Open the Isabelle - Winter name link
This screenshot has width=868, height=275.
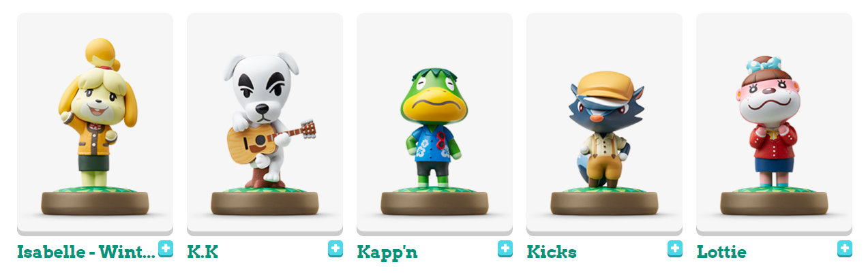pyautogui.click(x=86, y=253)
